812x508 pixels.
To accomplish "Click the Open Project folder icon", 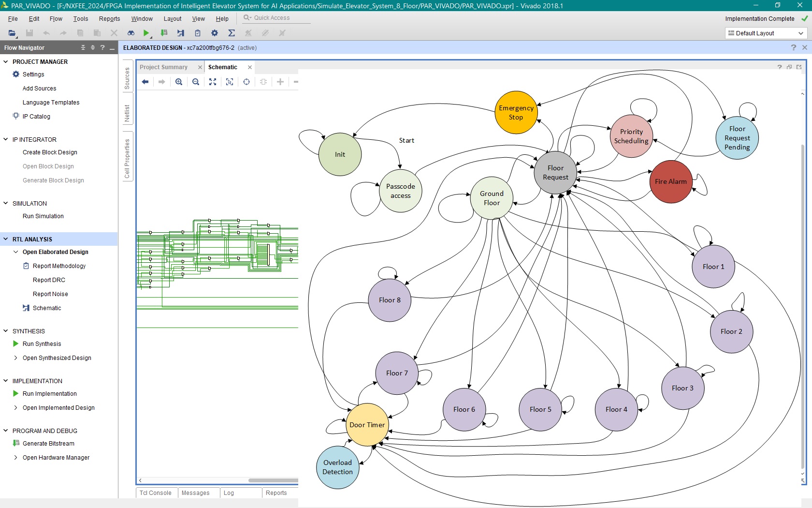I will [x=12, y=33].
